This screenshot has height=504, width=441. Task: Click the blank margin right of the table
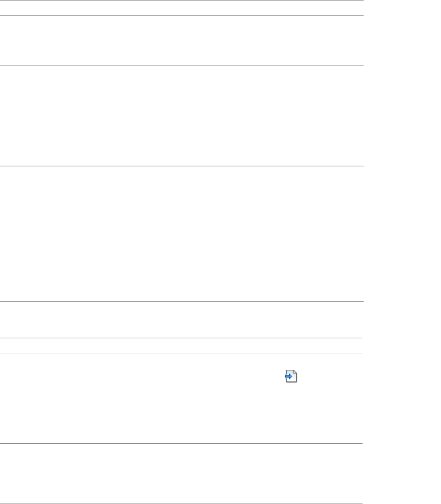(x=402, y=252)
